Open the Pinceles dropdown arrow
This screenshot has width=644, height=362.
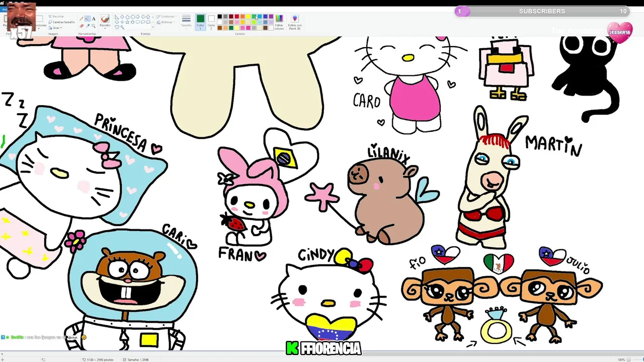click(105, 29)
